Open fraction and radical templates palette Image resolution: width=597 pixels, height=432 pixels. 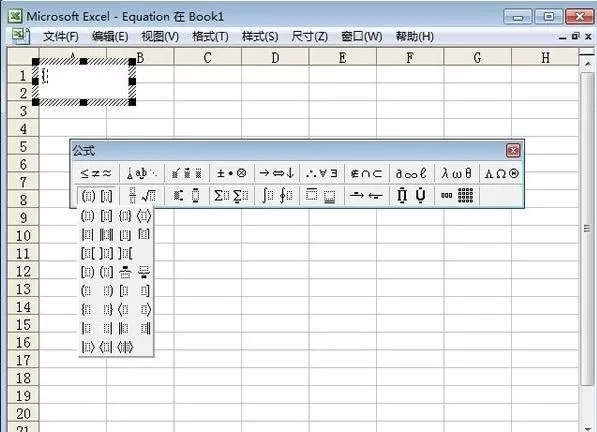tap(142, 196)
